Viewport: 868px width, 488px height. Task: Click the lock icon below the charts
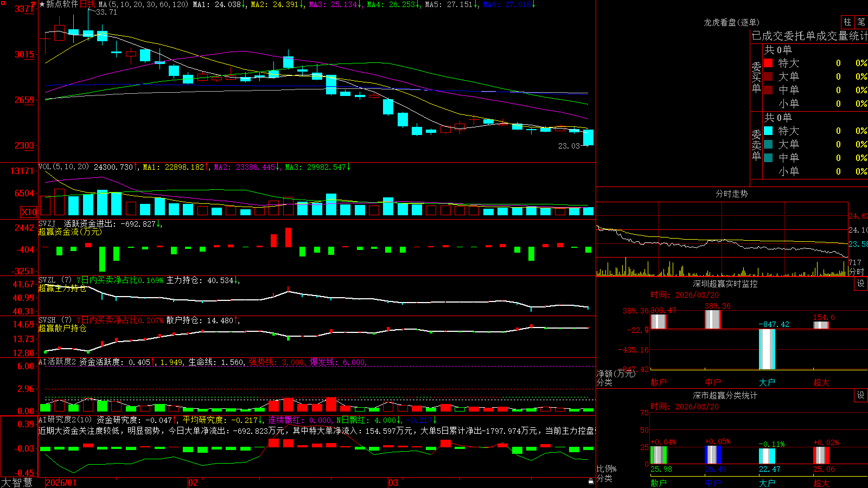click(x=591, y=481)
